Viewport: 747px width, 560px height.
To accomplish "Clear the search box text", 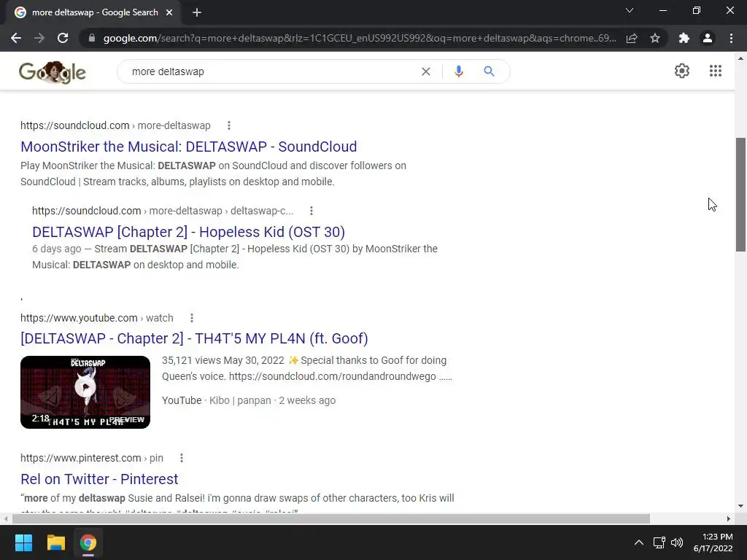I will tap(426, 71).
